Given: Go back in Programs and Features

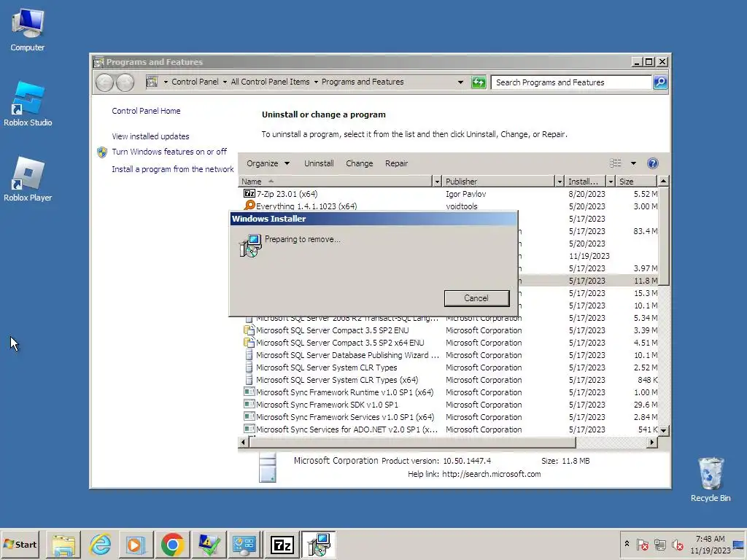Looking at the screenshot, I should (105, 82).
